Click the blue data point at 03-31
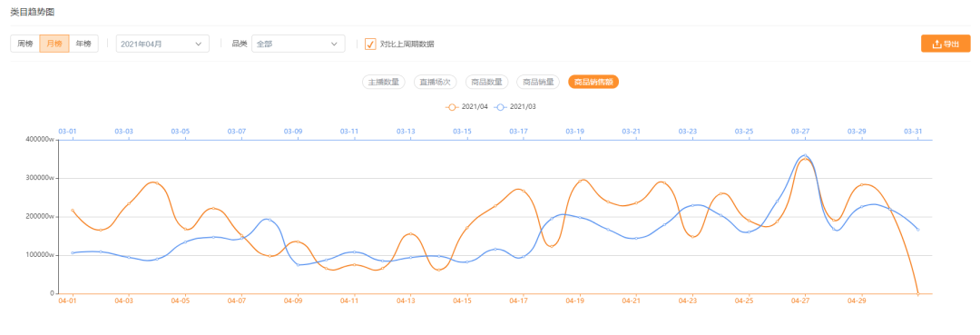Viewport: 980px width, 335px height. [918, 230]
